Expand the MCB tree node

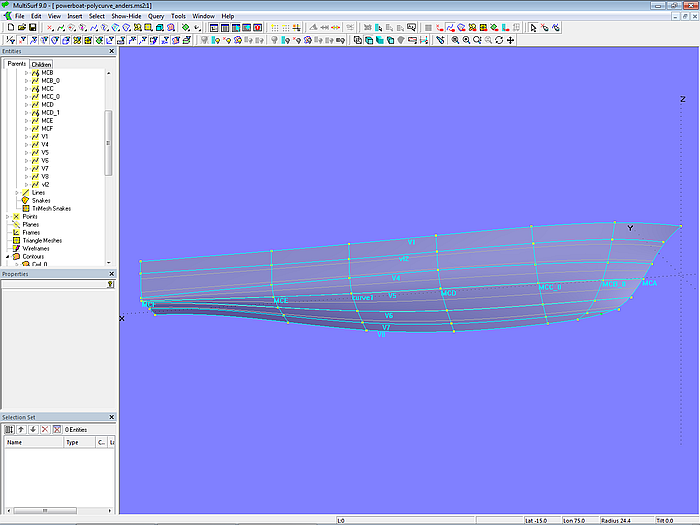tap(27, 73)
